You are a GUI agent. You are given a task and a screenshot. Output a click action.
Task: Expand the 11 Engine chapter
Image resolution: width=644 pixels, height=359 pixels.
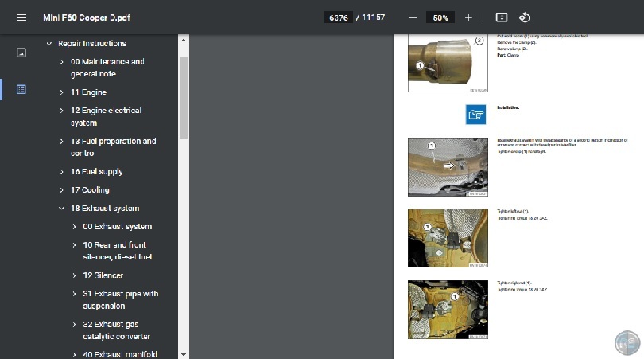(61, 92)
